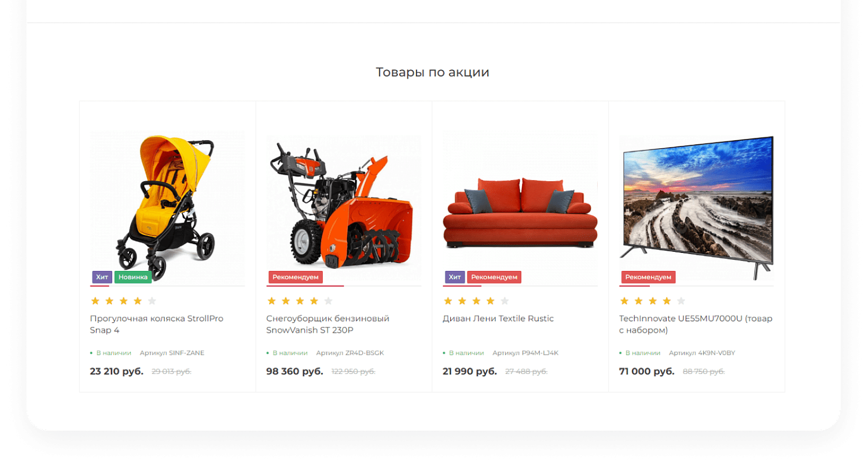
Task: Open the TechInnovate TV product image
Action: [x=697, y=208]
